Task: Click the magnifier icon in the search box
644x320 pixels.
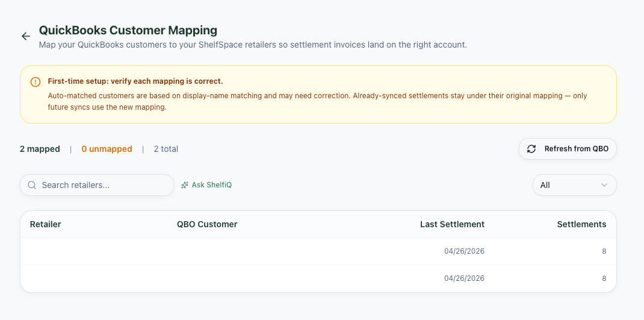Action: (32, 185)
